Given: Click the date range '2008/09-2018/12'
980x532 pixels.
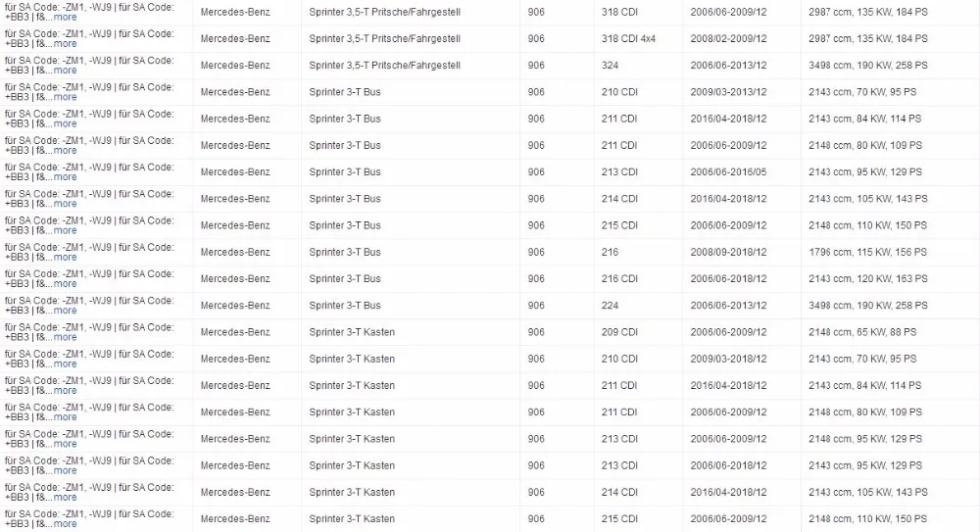Looking at the screenshot, I should (x=728, y=252).
